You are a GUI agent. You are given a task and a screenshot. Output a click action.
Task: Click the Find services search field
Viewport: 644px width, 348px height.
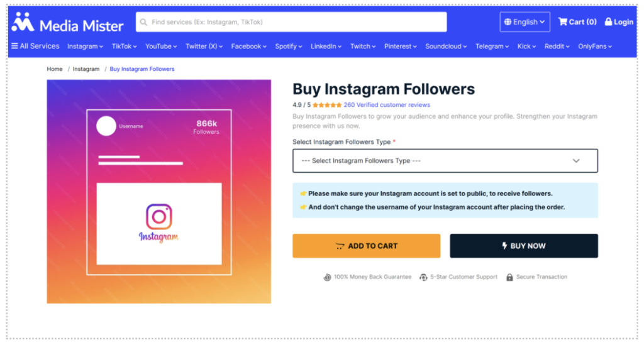tap(296, 22)
